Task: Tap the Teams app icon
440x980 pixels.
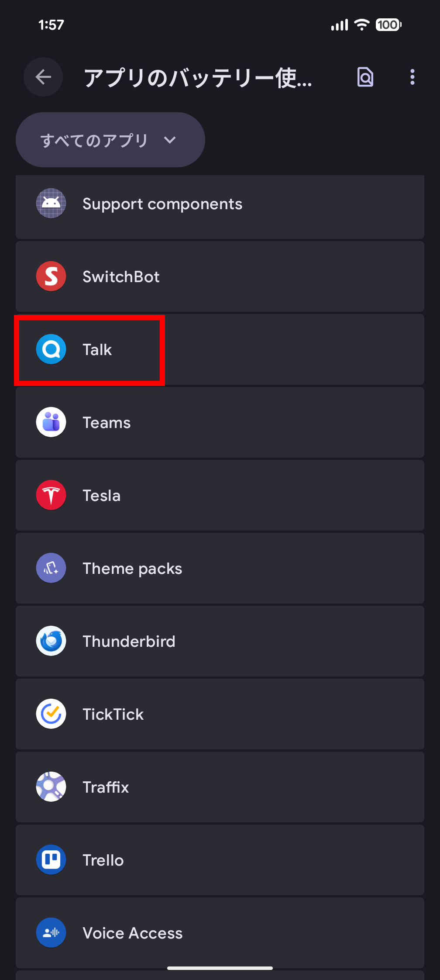Action: point(51,422)
